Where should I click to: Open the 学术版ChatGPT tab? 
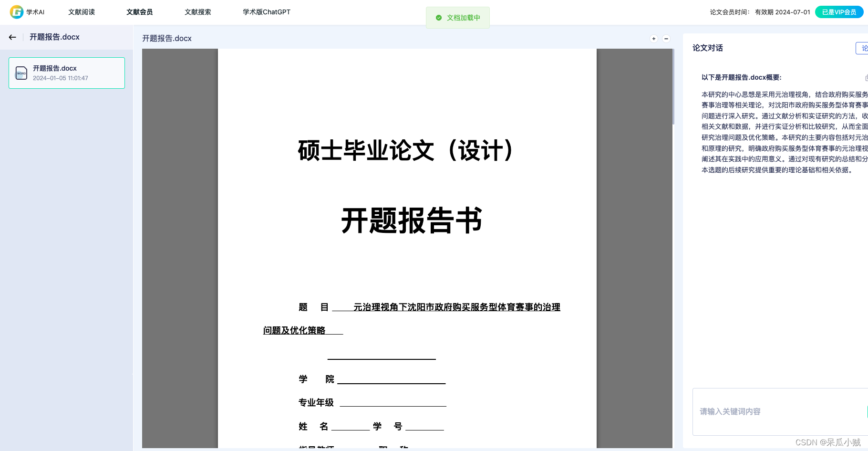coord(267,12)
